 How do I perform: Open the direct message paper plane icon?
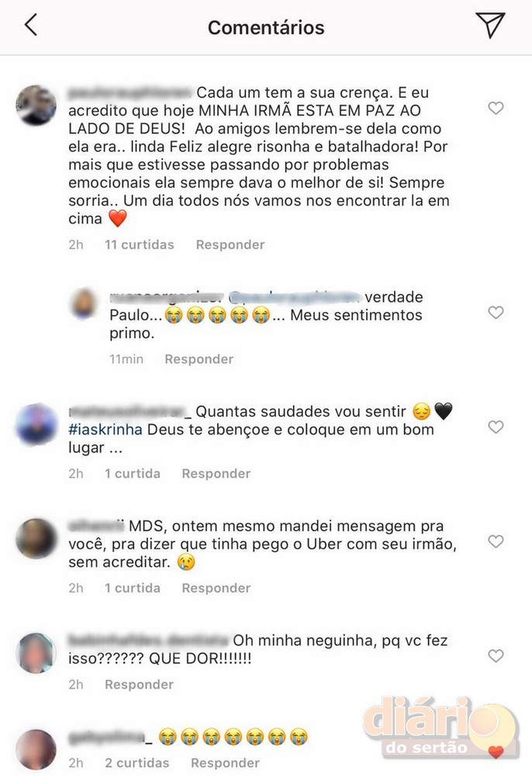point(490,25)
